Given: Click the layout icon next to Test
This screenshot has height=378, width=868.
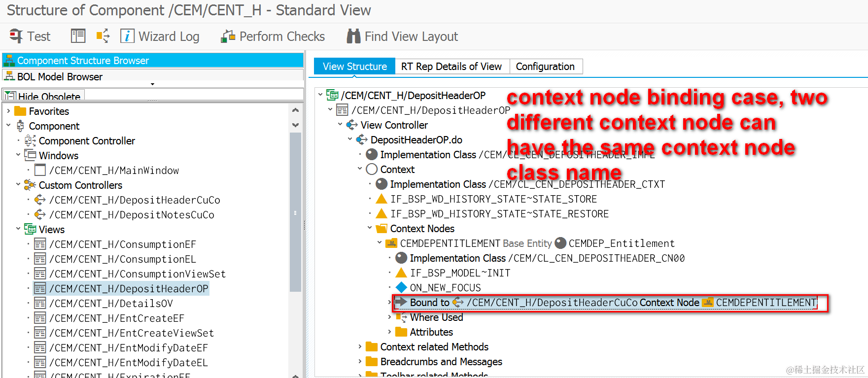Looking at the screenshot, I should pyautogui.click(x=78, y=36).
